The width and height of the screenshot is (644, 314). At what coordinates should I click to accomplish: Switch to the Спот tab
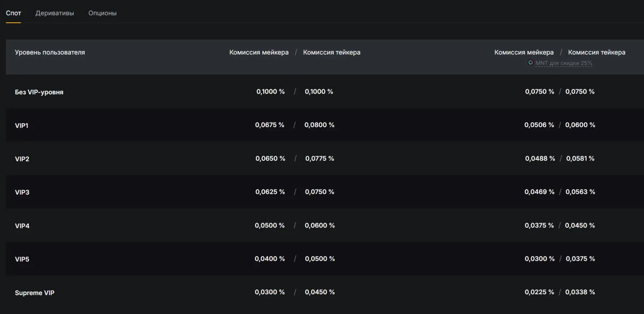[x=13, y=13]
